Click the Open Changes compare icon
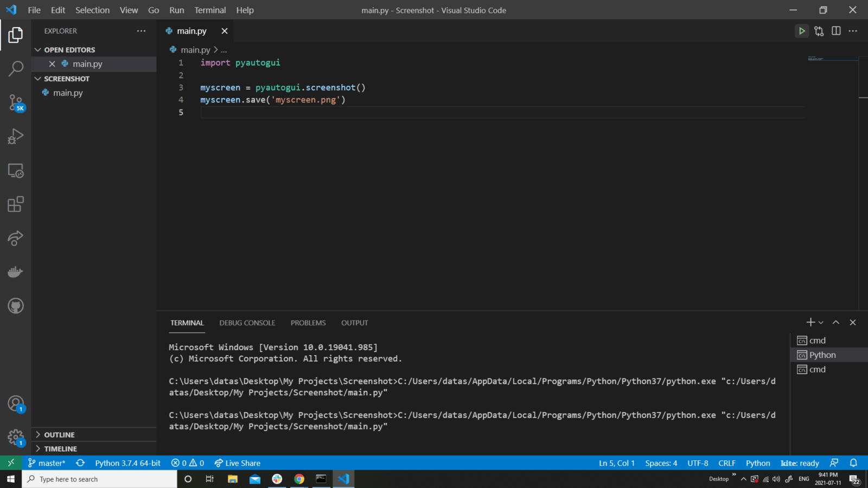Screen dimensions: 868x488 [x=819, y=31]
